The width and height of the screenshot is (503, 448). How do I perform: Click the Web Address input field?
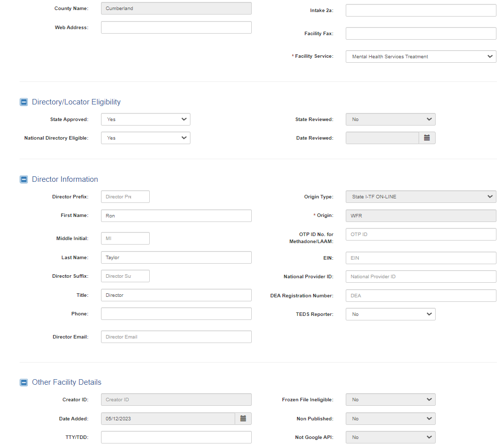pyautogui.click(x=176, y=28)
